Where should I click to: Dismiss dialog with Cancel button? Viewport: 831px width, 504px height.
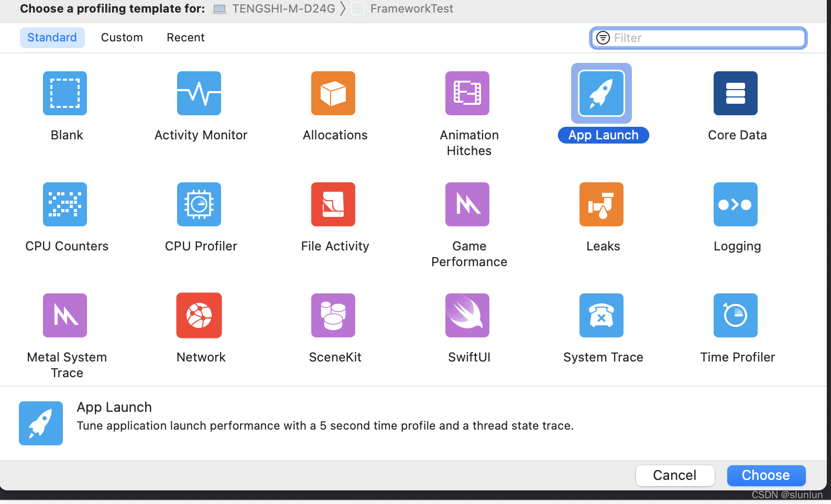(x=675, y=475)
